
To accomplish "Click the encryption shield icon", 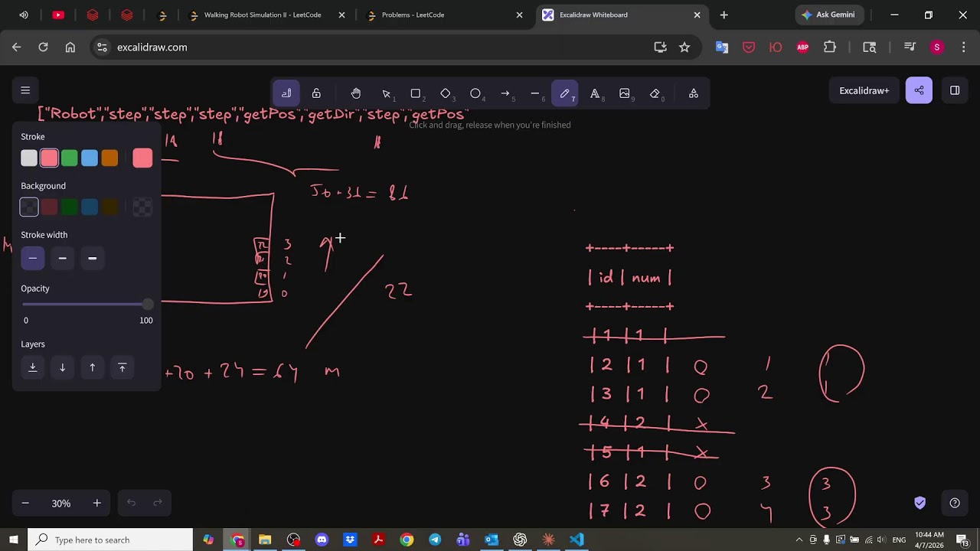I will (920, 503).
